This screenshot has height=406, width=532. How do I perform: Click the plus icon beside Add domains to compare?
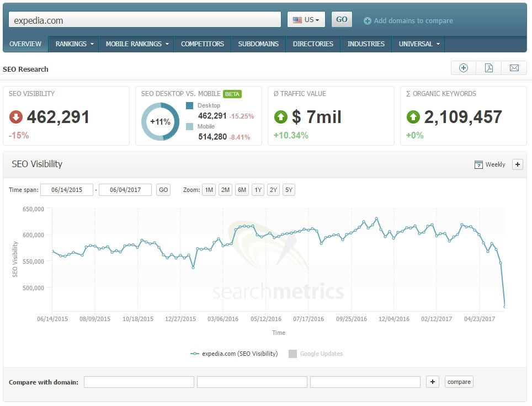(367, 21)
